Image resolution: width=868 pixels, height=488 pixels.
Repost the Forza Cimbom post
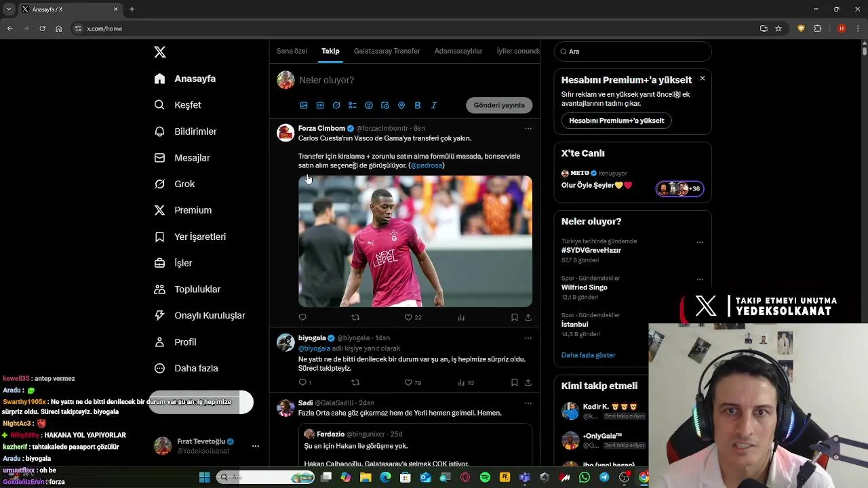click(x=355, y=317)
